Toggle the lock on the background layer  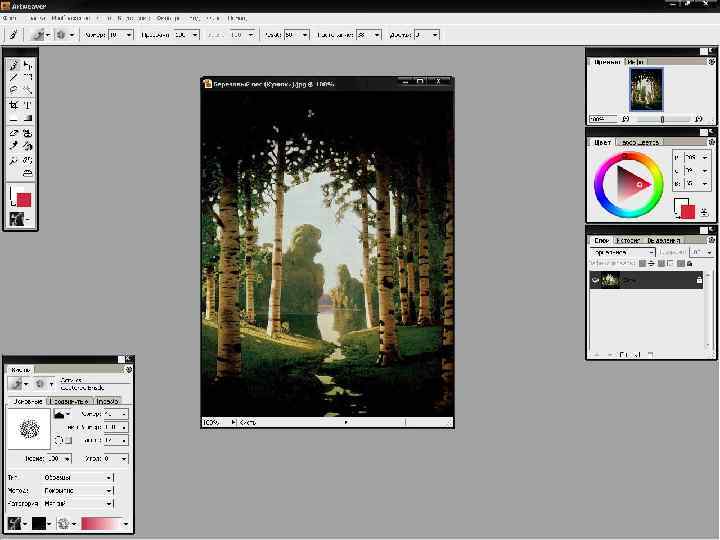698,282
